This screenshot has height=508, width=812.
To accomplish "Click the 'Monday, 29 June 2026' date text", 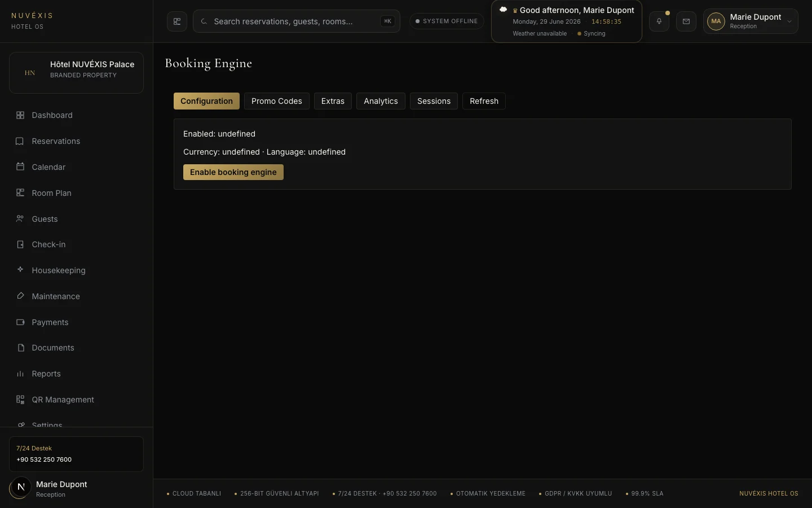I will coord(546,21).
